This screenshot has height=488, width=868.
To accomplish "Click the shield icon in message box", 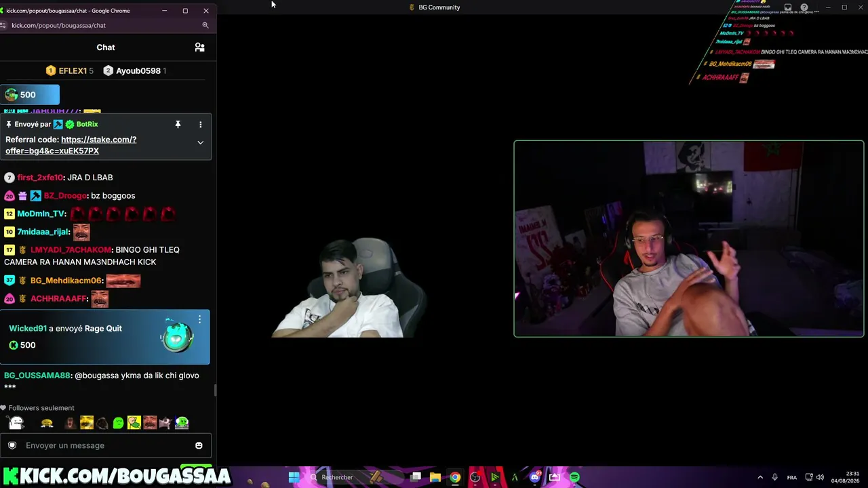I will pos(12,446).
